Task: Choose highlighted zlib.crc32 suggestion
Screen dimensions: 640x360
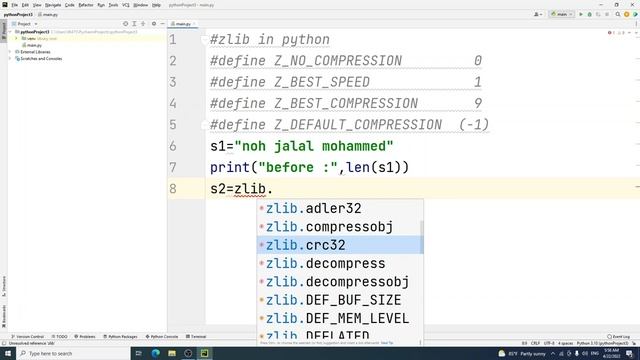Action: pos(338,245)
